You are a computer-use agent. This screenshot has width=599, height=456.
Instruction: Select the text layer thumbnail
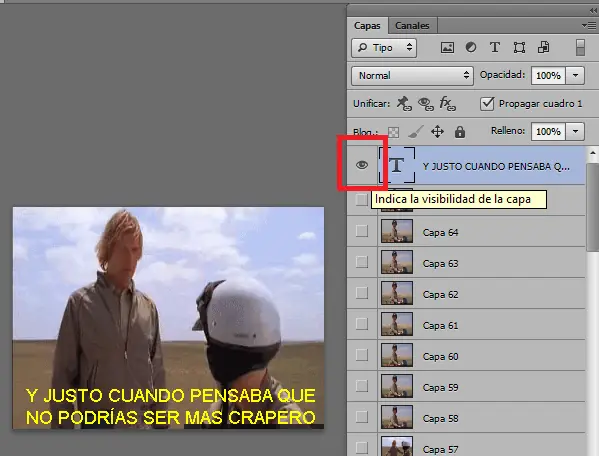click(397, 165)
